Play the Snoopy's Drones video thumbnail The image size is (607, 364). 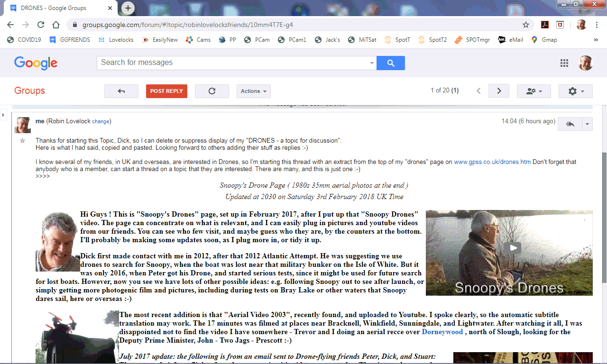coord(512,248)
